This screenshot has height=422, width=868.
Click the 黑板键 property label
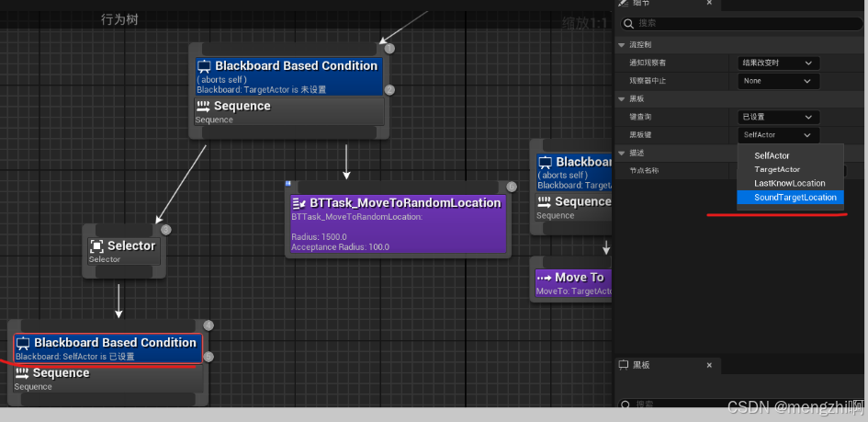[640, 134]
